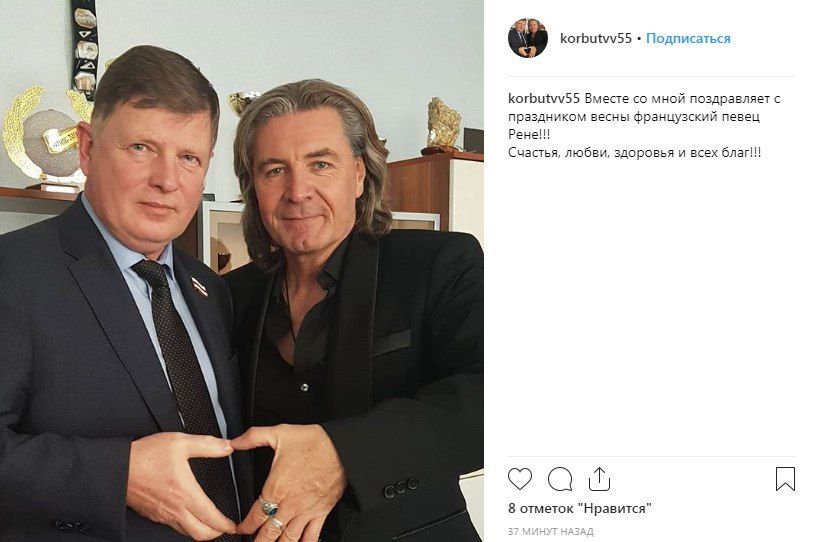The width and height of the screenshot is (817, 542).
Task: Share the post using the upload arrow icon
Action: click(599, 479)
